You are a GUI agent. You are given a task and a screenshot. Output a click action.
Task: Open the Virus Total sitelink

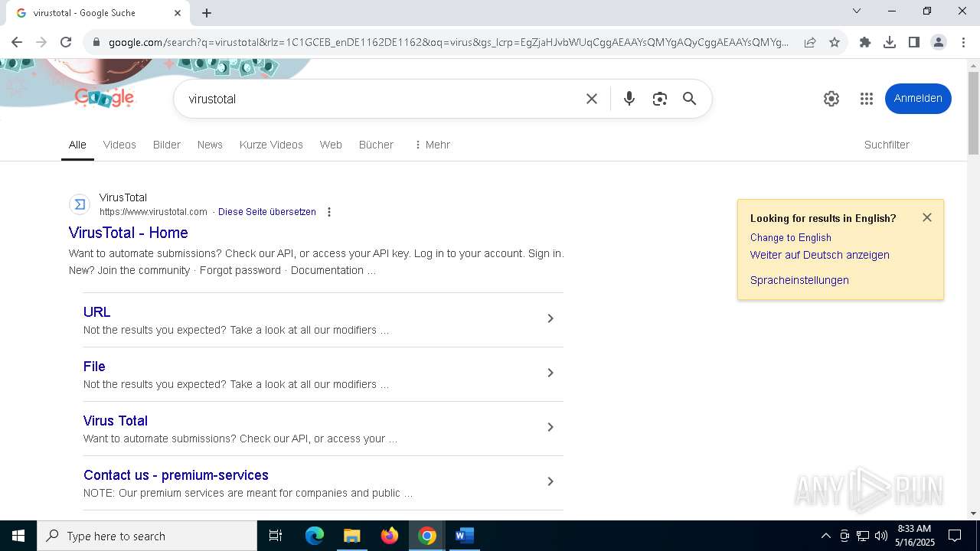[x=116, y=421]
